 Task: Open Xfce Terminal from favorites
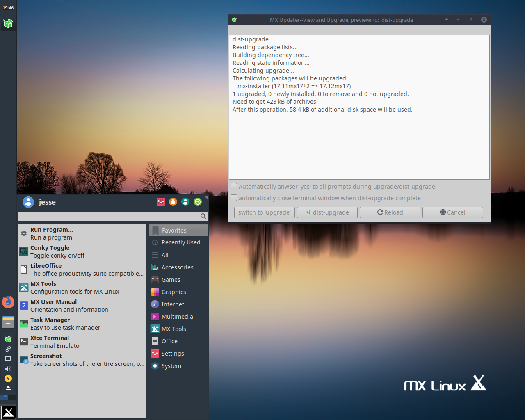pyautogui.click(x=82, y=342)
